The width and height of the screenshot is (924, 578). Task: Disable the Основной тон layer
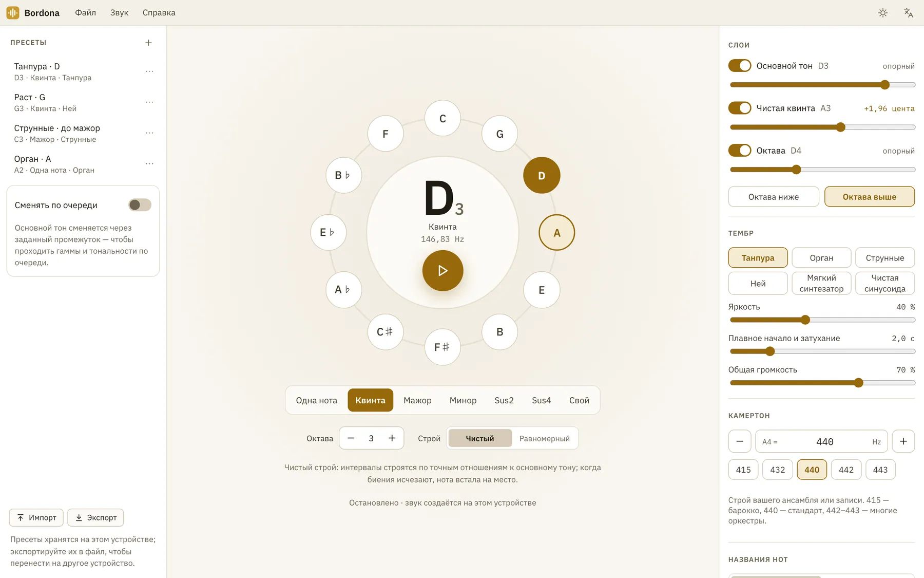point(740,66)
